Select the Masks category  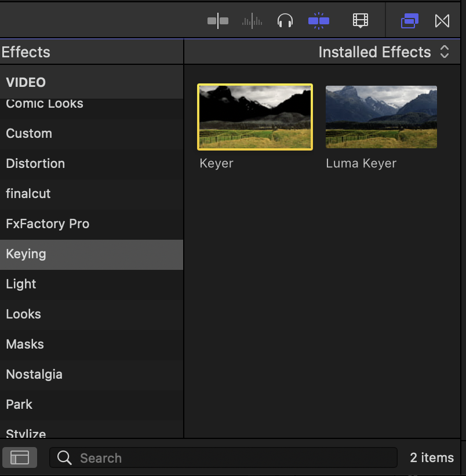[92, 344]
